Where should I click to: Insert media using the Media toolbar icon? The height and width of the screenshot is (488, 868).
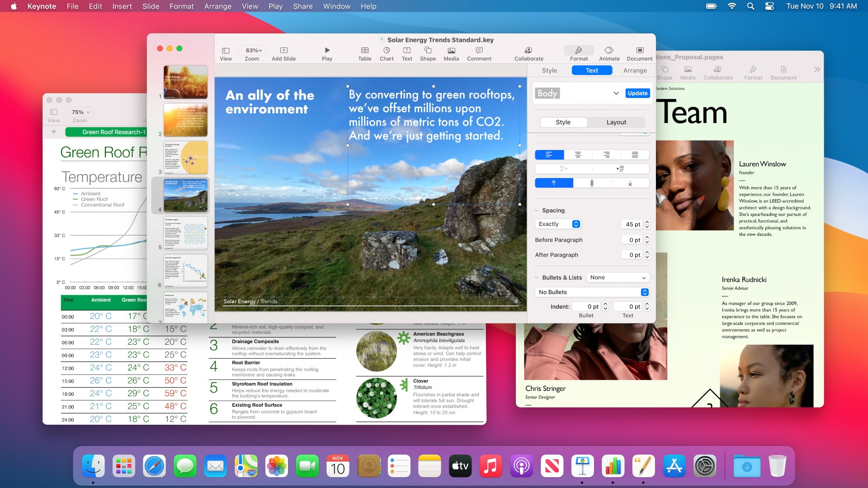pyautogui.click(x=450, y=53)
